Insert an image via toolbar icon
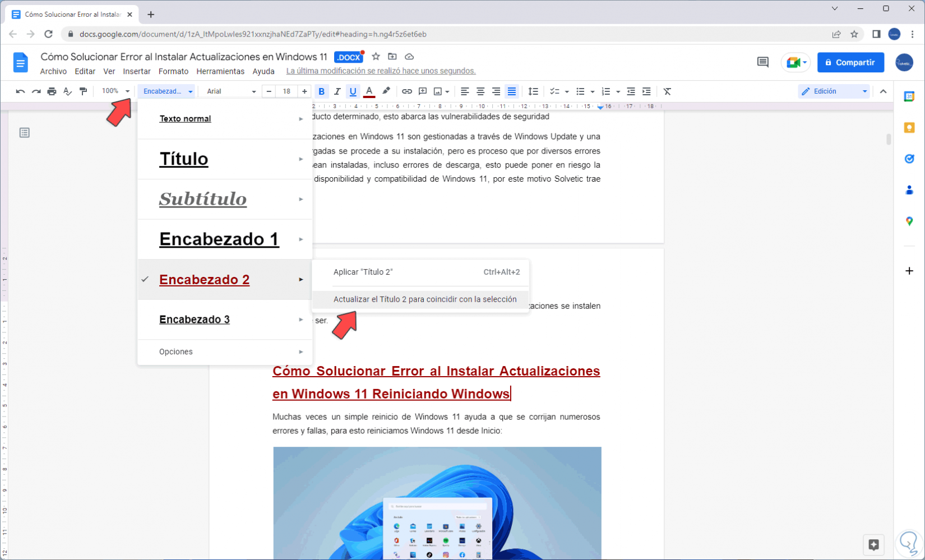The width and height of the screenshot is (925, 560). tap(438, 91)
